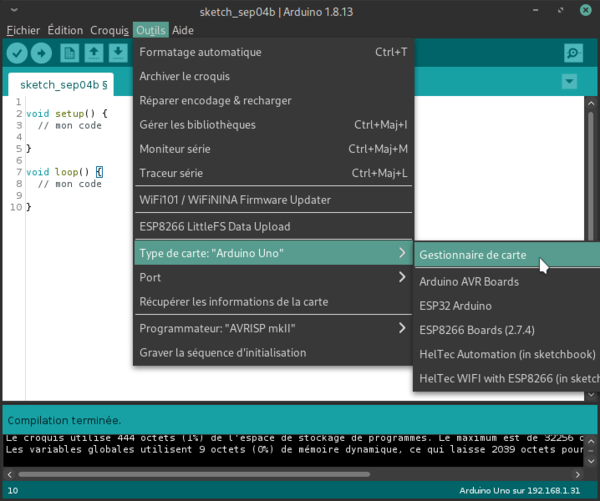Click the console horizontal scrollbar thumb

(194, 475)
